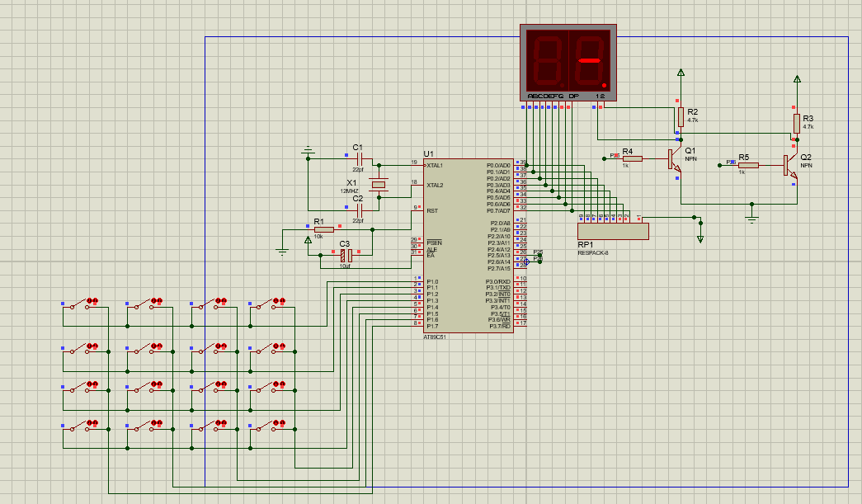
Task: Click the P3.7/RD pin label
Action: (500, 326)
